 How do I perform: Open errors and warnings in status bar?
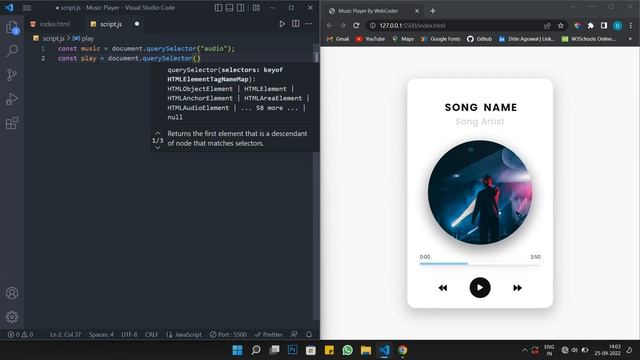coord(20,334)
